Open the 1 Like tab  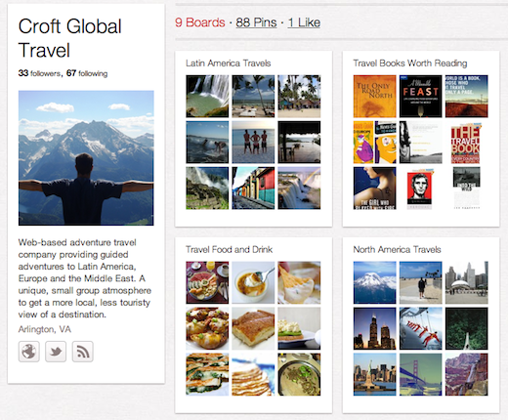(x=304, y=22)
